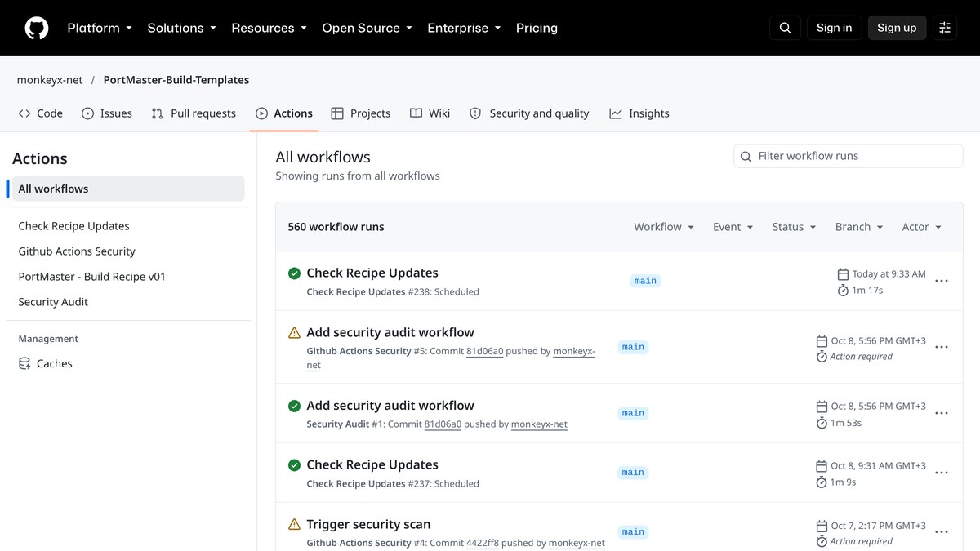Click the filter search magnifier icon
The width and height of the screenshot is (980, 551).
click(x=746, y=156)
